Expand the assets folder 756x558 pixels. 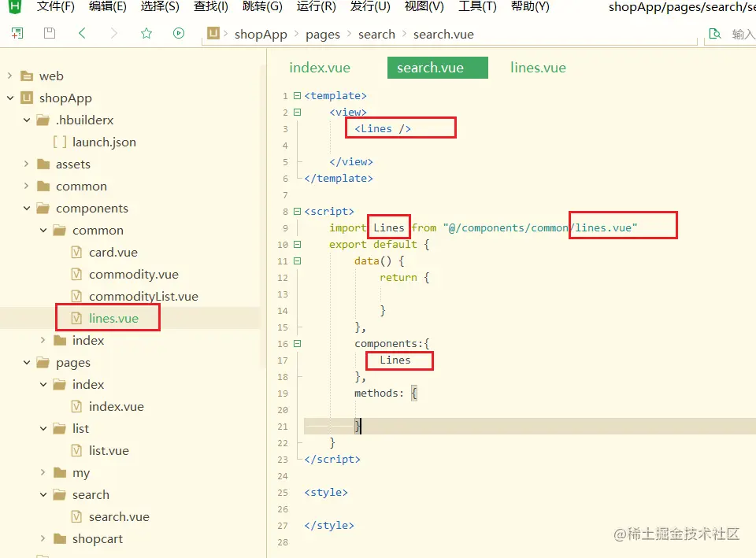coord(27,164)
